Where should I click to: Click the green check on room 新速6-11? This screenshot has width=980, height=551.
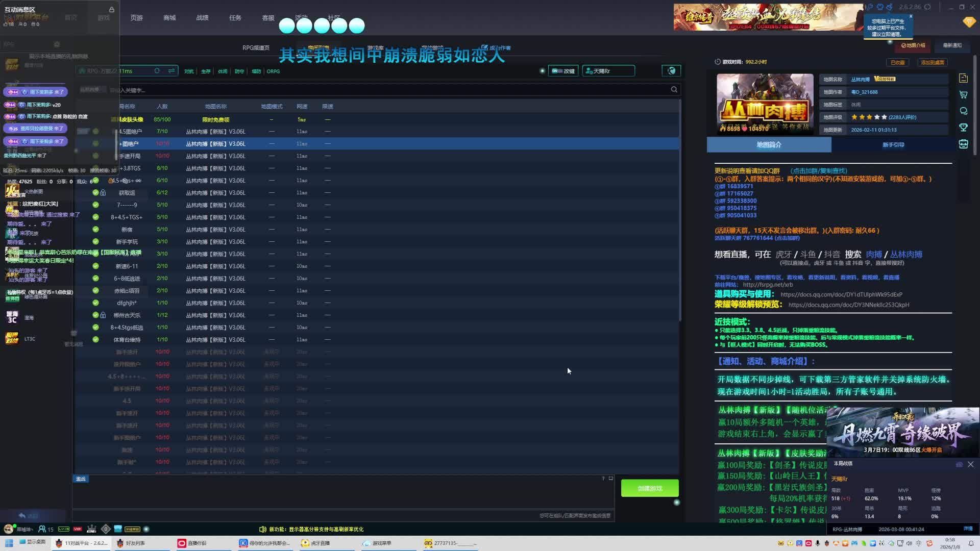(95, 266)
